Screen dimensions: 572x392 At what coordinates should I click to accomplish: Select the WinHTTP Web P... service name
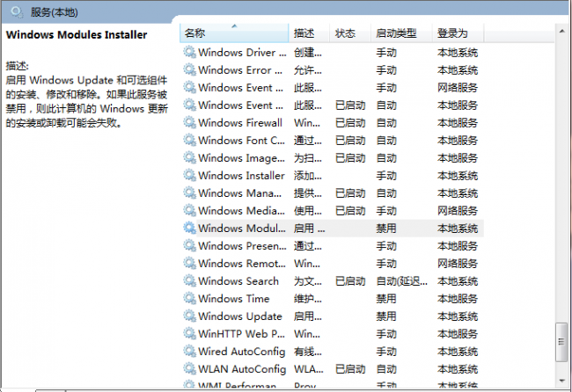[241, 334]
